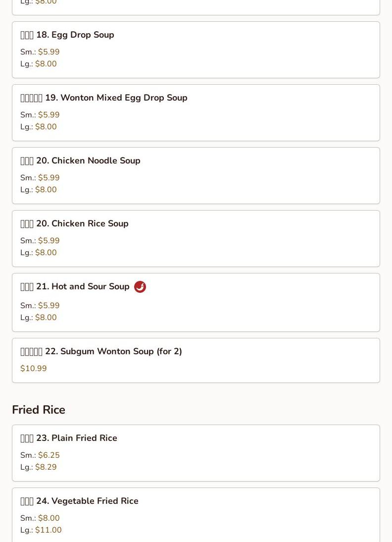Viewport: 392px width, 542px height.
Task: Click Subgum Wonton Soup price $10.99
Action: 34,369
